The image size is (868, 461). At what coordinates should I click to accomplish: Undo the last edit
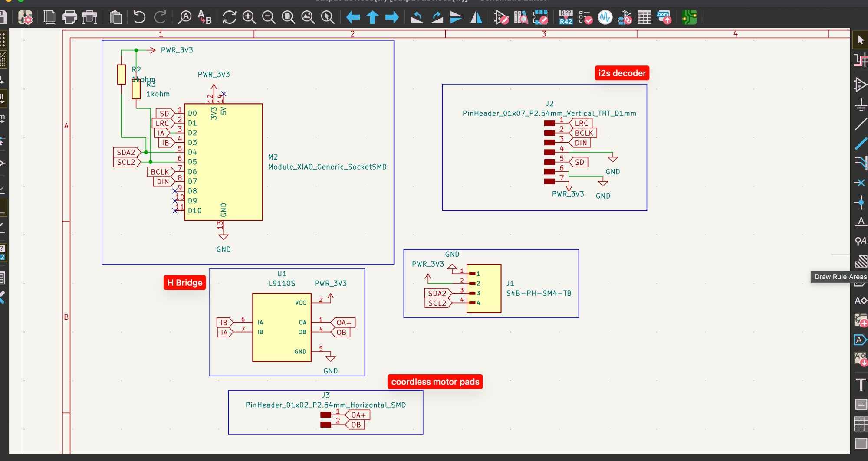(139, 17)
